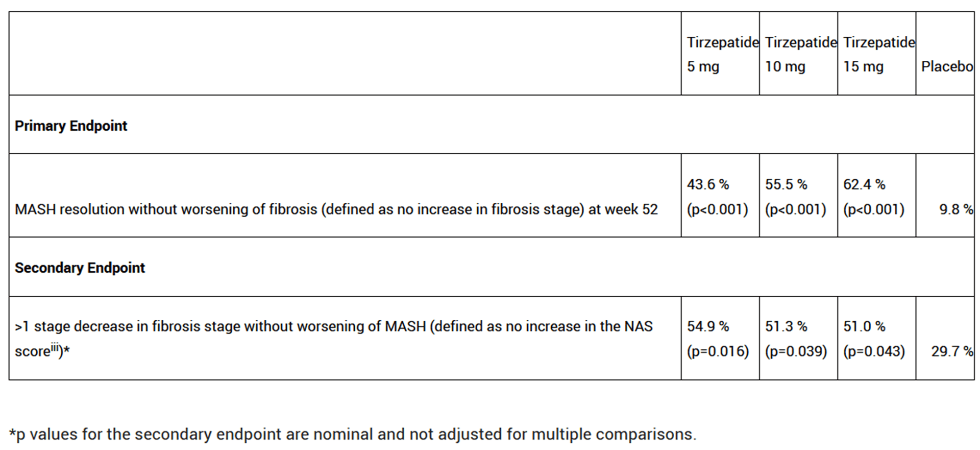
Task: Select the 55.5 % result value
Action: tap(786, 184)
